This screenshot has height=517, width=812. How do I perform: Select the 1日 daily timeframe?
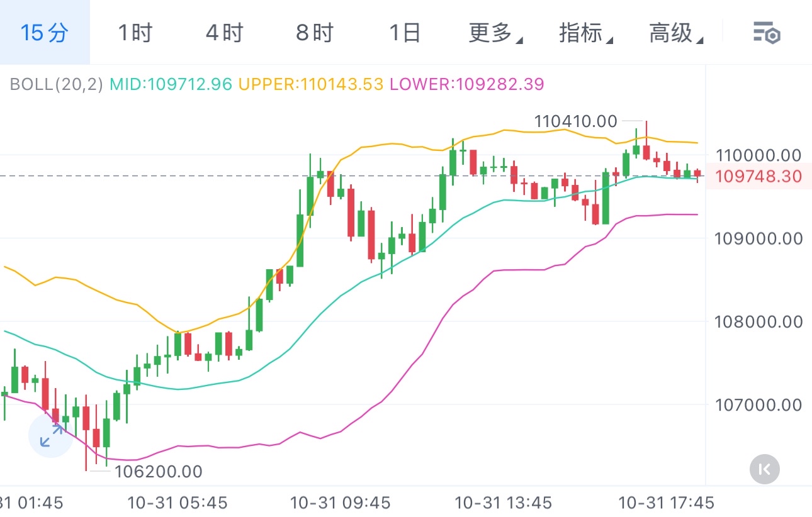pyautogui.click(x=404, y=33)
